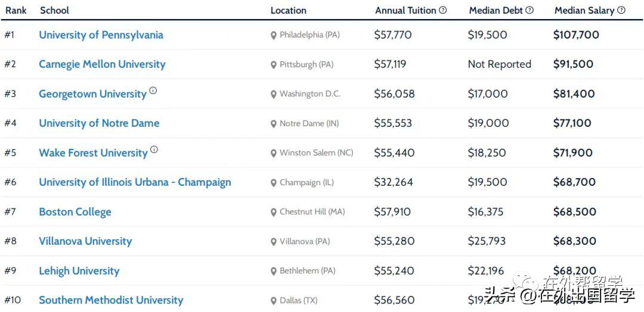Open the Villanova University link
Screen dimensions: 644x312
click(85, 241)
